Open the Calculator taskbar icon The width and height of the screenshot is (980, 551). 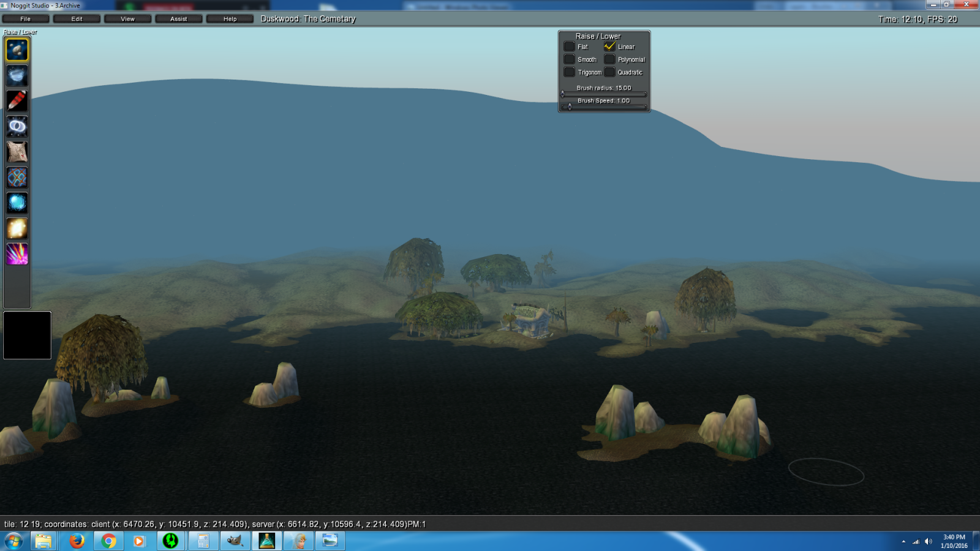[203, 541]
